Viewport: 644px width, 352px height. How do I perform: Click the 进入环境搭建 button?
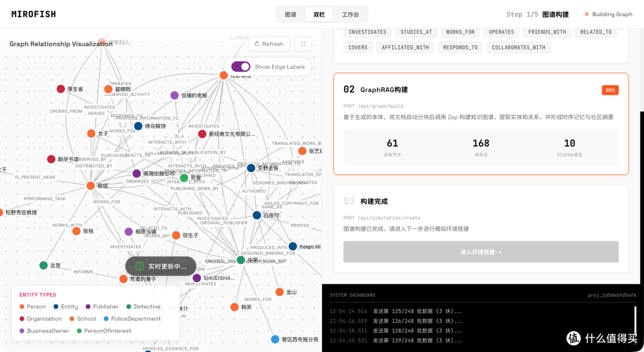click(x=481, y=252)
